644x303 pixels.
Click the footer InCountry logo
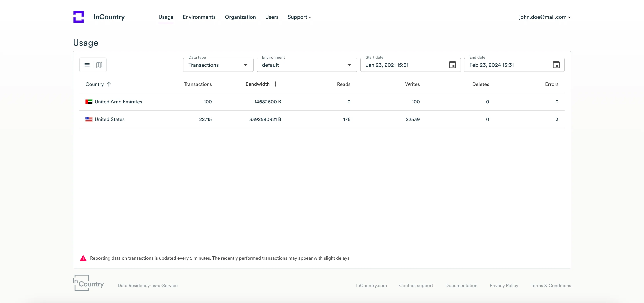point(88,283)
